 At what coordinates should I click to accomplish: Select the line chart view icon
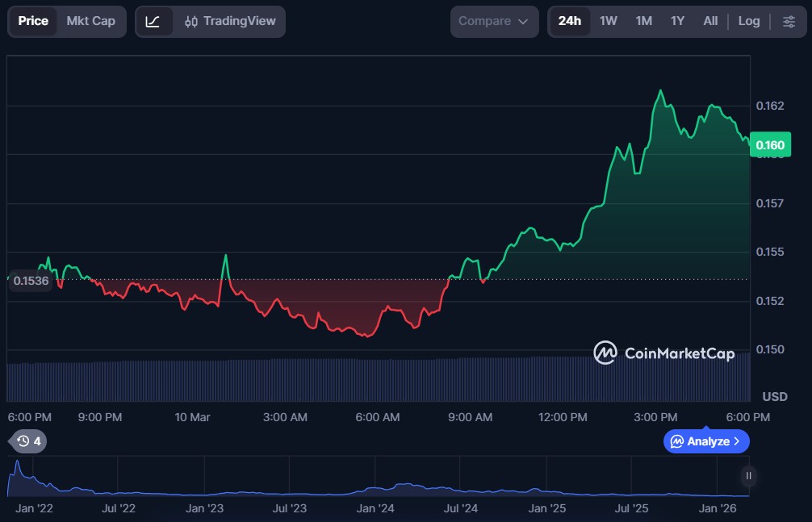click(x=153, y=22)
